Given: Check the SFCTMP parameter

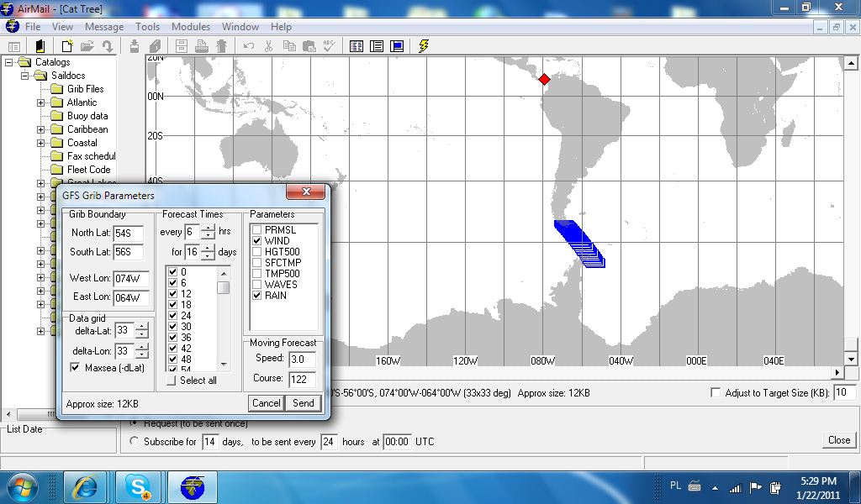Looking at the screenshot, I should coord(256,263).
